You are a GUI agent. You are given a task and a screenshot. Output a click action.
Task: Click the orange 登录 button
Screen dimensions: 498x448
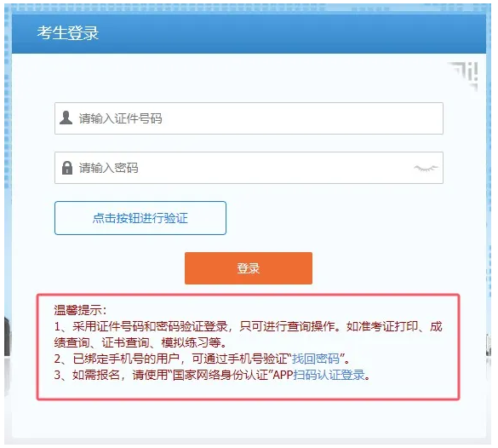[249, 268]
